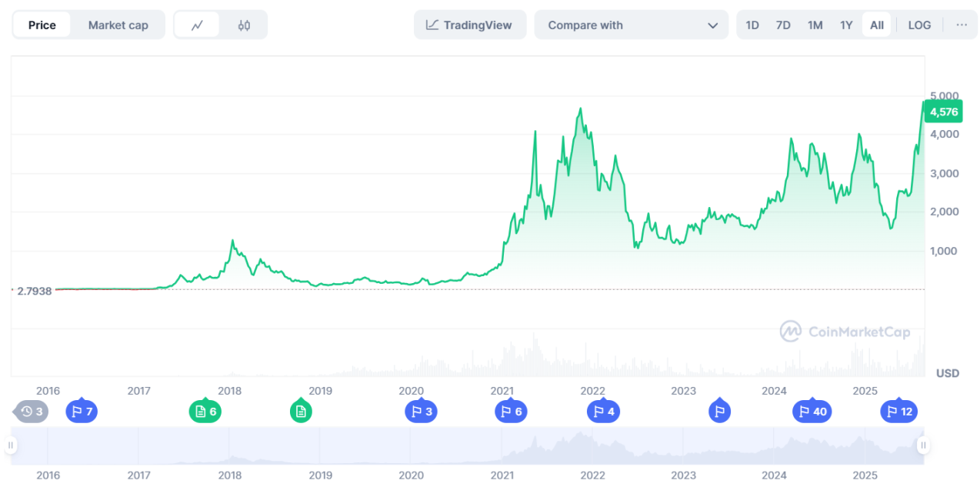Enable LOG scale for the chart
This screenshot has height=497, width=980.
[x=919, y=24]
